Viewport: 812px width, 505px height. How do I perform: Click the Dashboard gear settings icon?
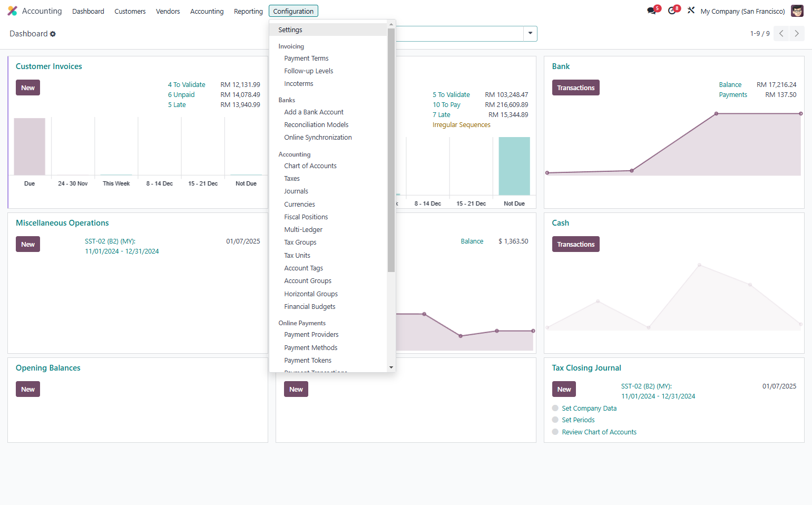coord(53,34)
